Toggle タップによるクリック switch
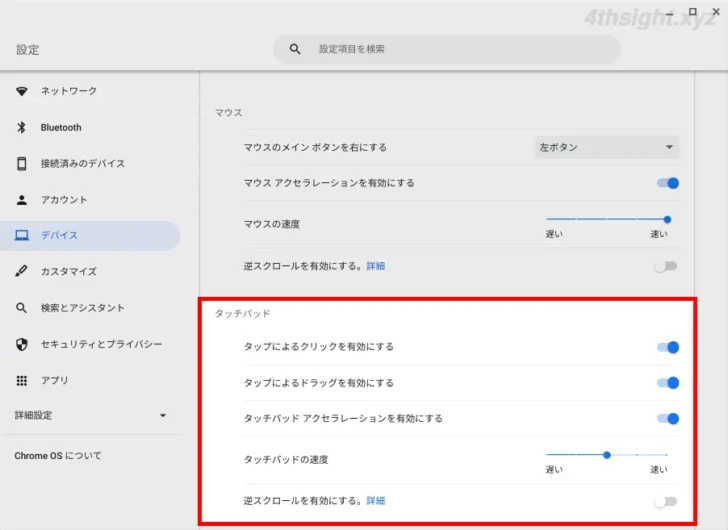 668,347
